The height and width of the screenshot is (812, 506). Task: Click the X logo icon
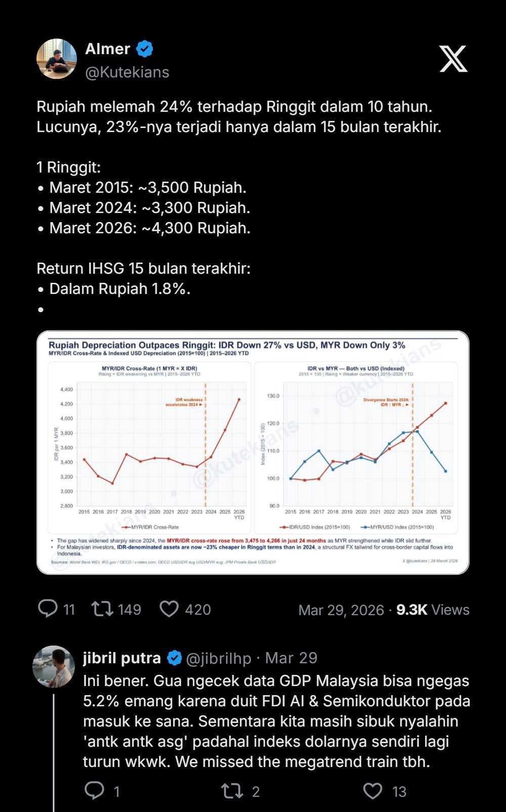[453, 59]
